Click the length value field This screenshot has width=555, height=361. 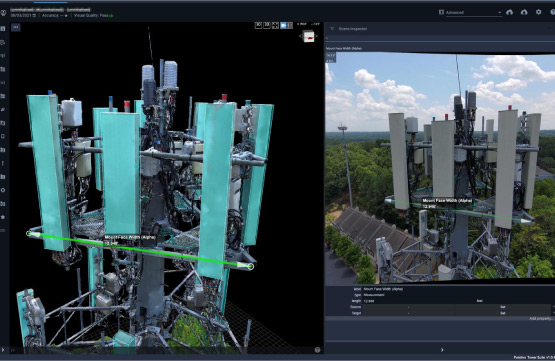pyautogui.click(x=418, y=301)
